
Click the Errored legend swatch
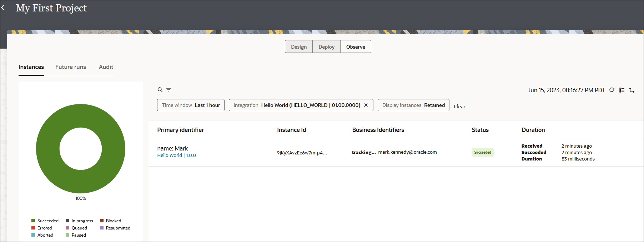coord(33,228)
